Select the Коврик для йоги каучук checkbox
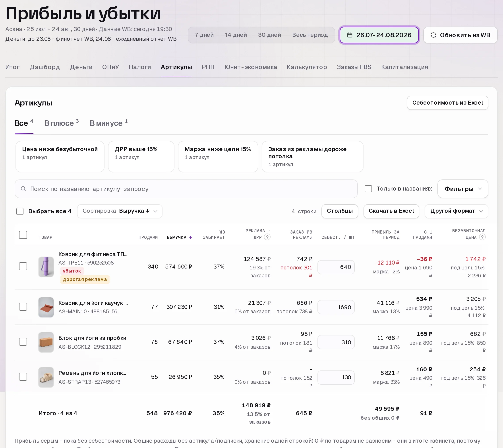 (x=23, y=307)
